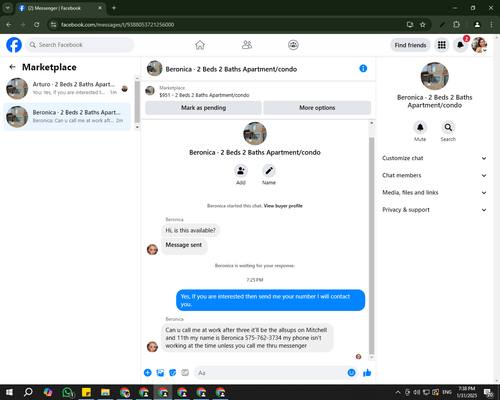Image resolution: width=500 pixels, height=400 pixels.
Task: Open the conversation information icon
Action: (363, 68)
